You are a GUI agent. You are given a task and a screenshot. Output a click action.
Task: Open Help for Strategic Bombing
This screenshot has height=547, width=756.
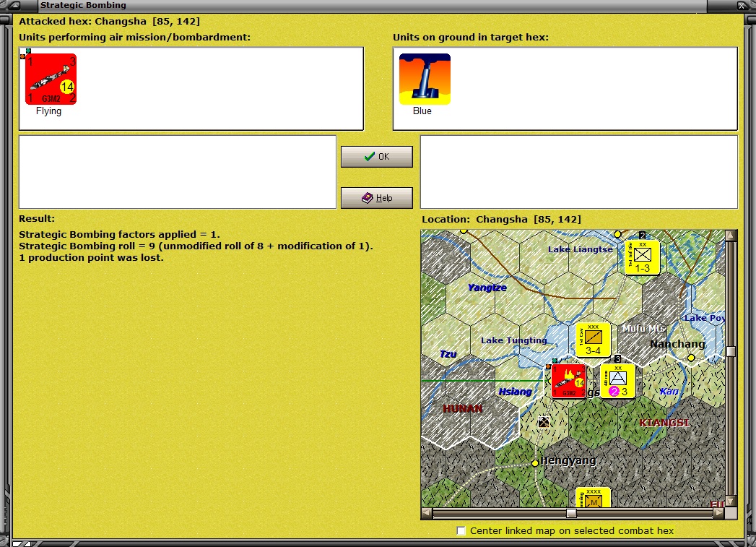376,198
